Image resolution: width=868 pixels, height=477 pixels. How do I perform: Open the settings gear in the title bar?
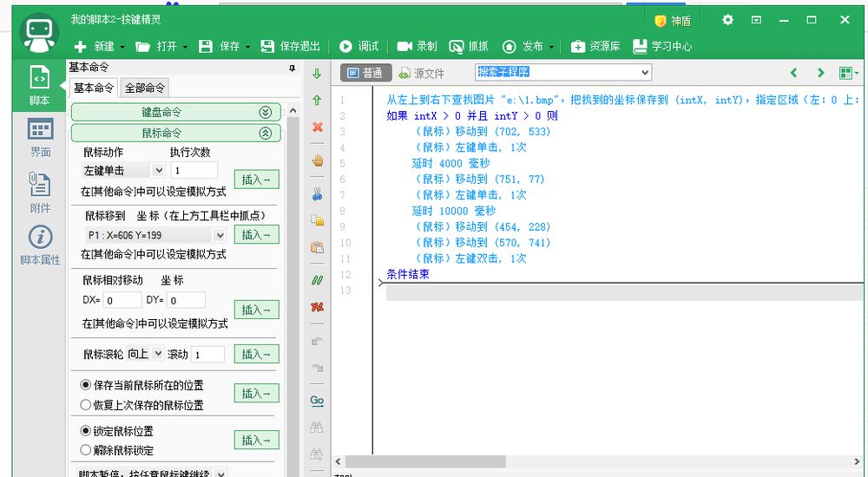pos(728,20)
